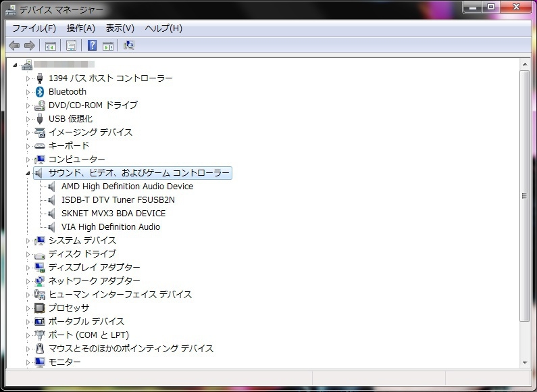Screen dimensions: 537x392
Task: Select ISDB-T DTV Tuner FSUSB2N
Action: point(118,200)
